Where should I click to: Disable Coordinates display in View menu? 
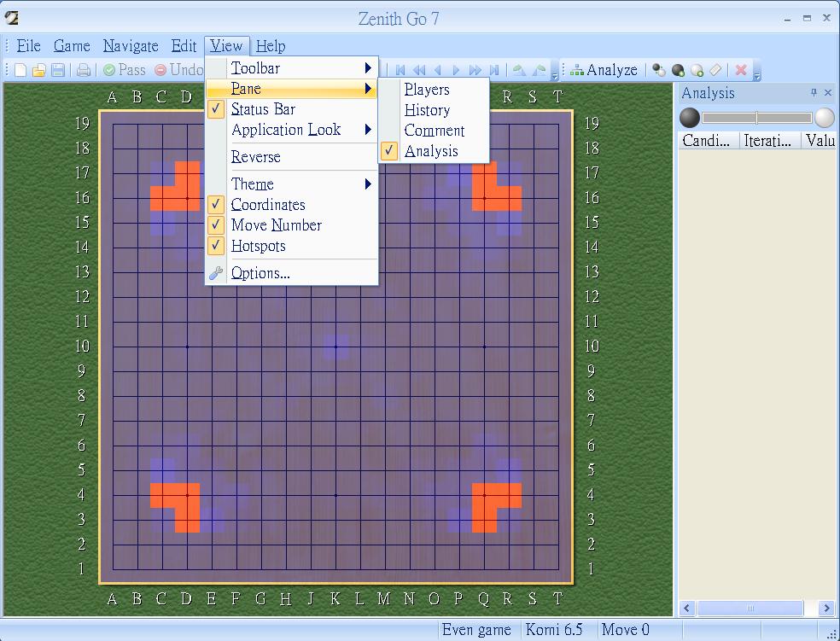tap(267, 205)
